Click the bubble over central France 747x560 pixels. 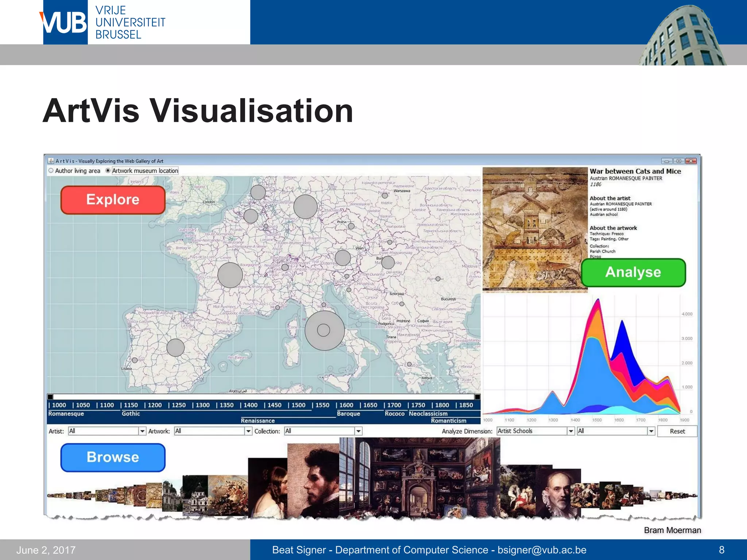point(230,275)
